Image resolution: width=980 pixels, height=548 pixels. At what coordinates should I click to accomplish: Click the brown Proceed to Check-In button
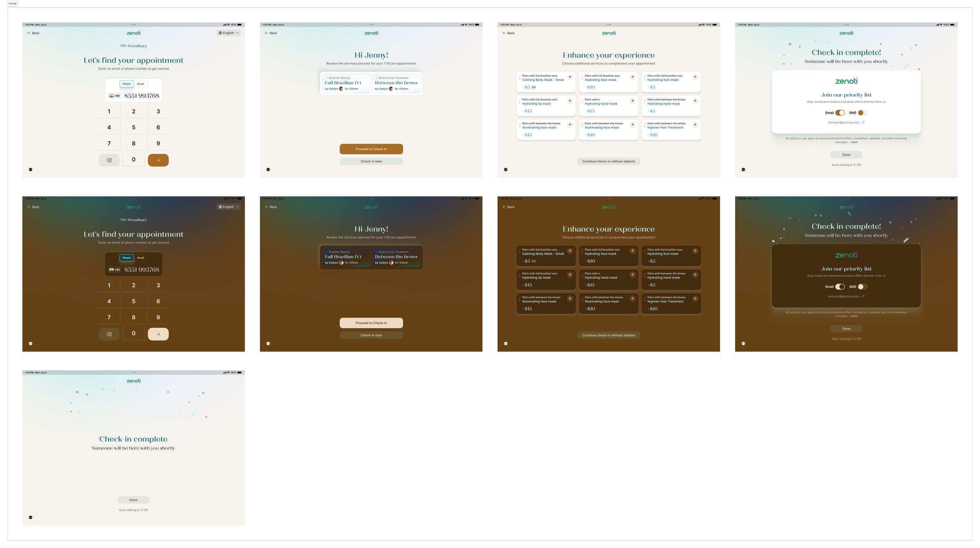tap(371, 149)
